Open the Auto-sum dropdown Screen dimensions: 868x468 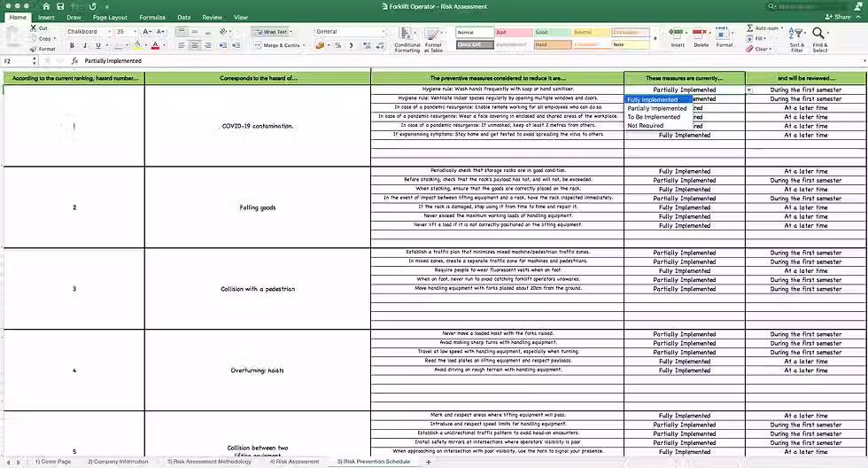coord(781,27)
